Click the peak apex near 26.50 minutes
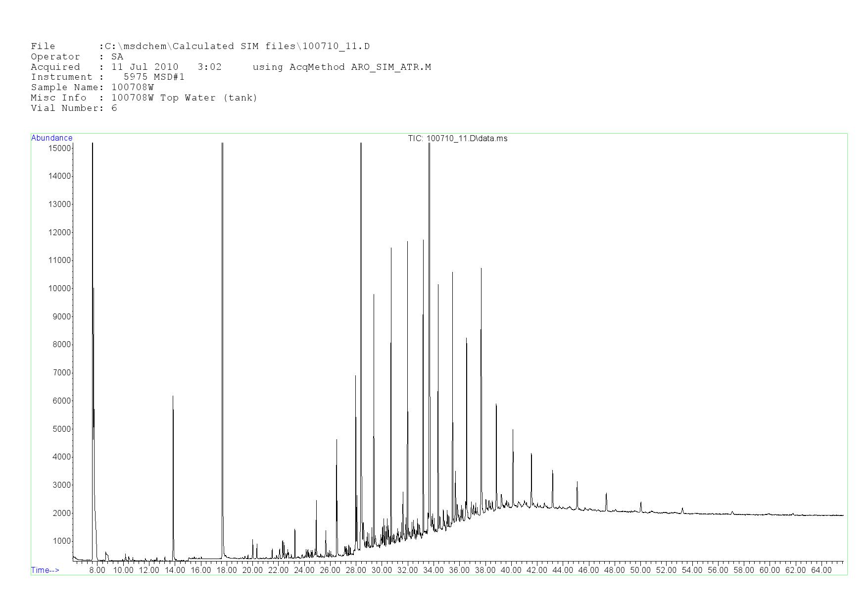Image resolution: width=868 pixels, height=614 pixels. [337, 440]
